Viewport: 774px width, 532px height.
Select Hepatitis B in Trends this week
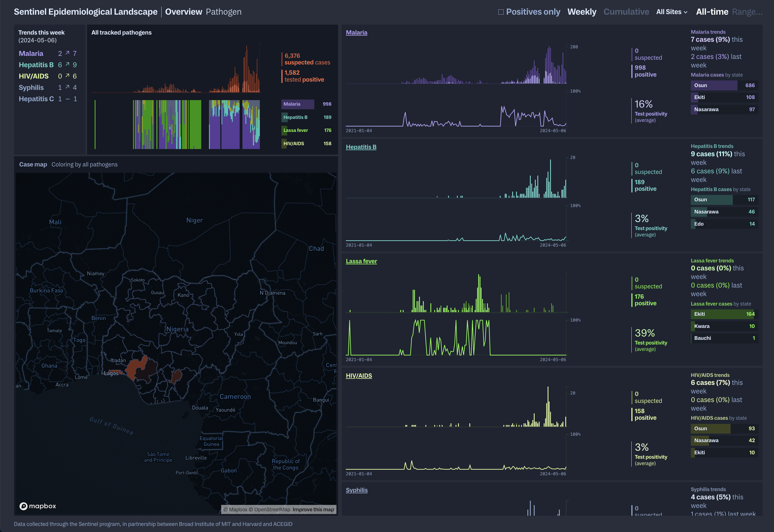click(x=36, y=65)
